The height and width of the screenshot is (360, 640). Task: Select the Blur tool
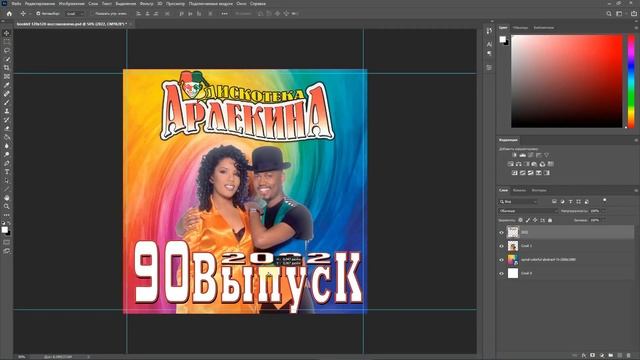(7, 146)
